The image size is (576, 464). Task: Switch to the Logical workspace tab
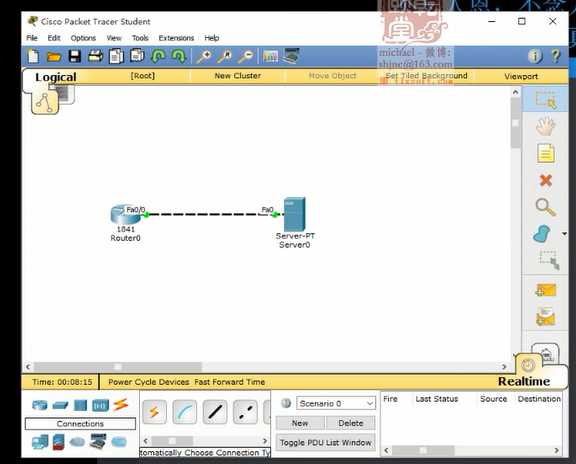(x=56, y=77)
